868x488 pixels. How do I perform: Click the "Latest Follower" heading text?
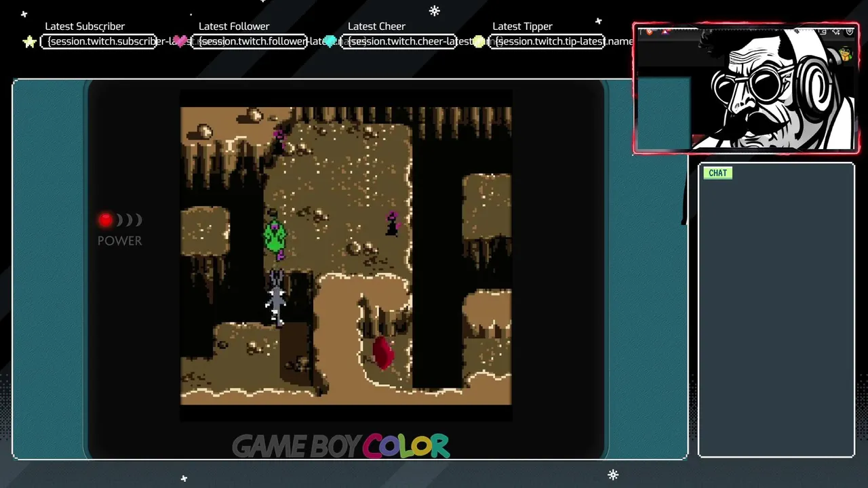[234, 26]
